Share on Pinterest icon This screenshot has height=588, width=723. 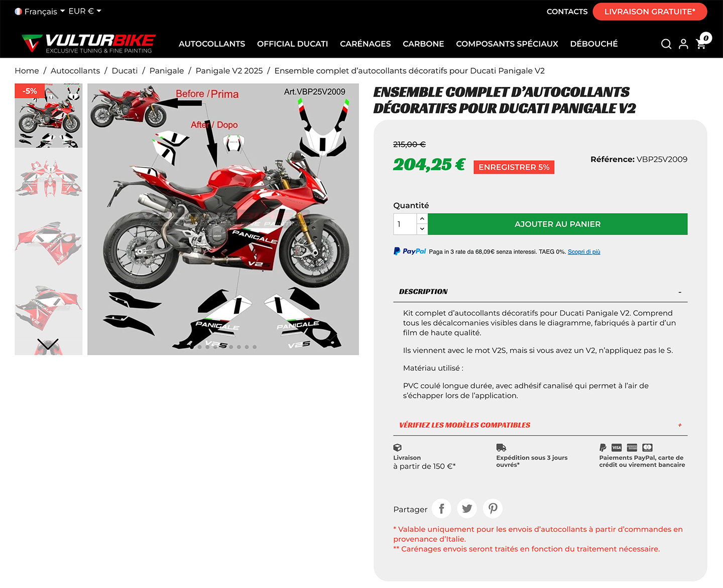[493, 509]
